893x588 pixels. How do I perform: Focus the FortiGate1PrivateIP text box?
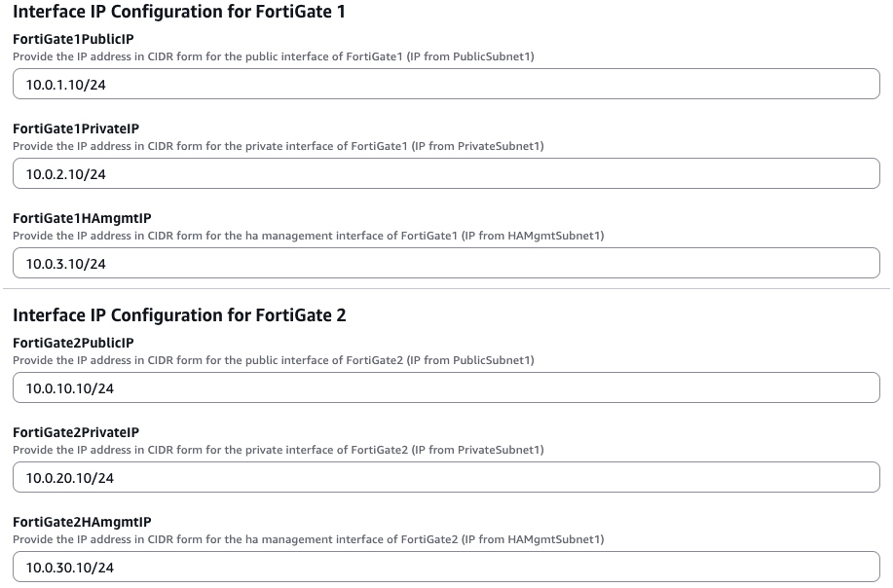coord(446,174)
